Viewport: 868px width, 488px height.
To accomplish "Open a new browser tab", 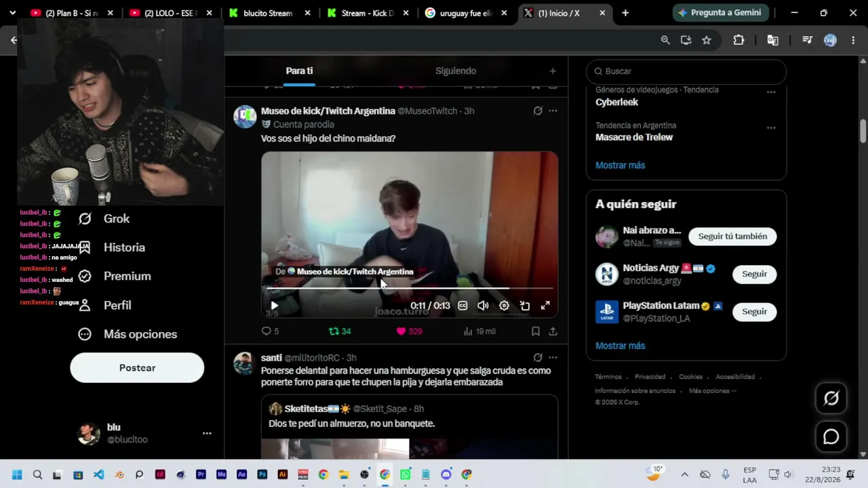I will pos(625,13).
